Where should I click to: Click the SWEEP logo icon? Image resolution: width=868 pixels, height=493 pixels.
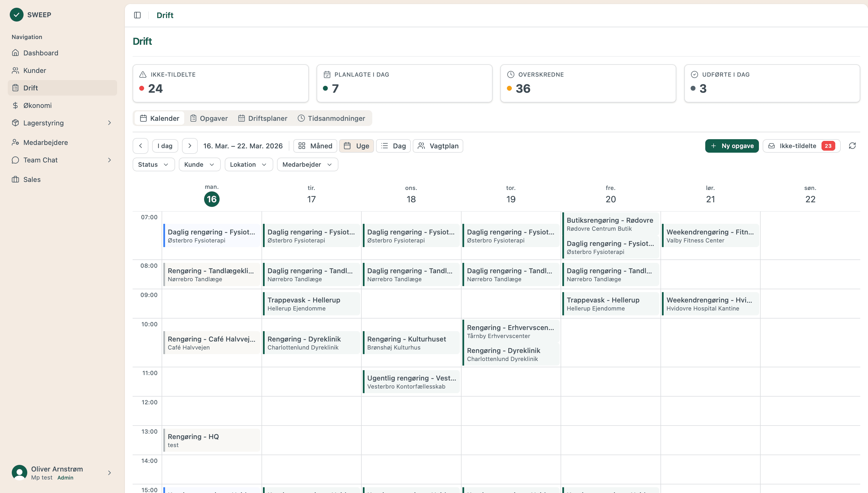pyautogui.click(x=16, y=15)
